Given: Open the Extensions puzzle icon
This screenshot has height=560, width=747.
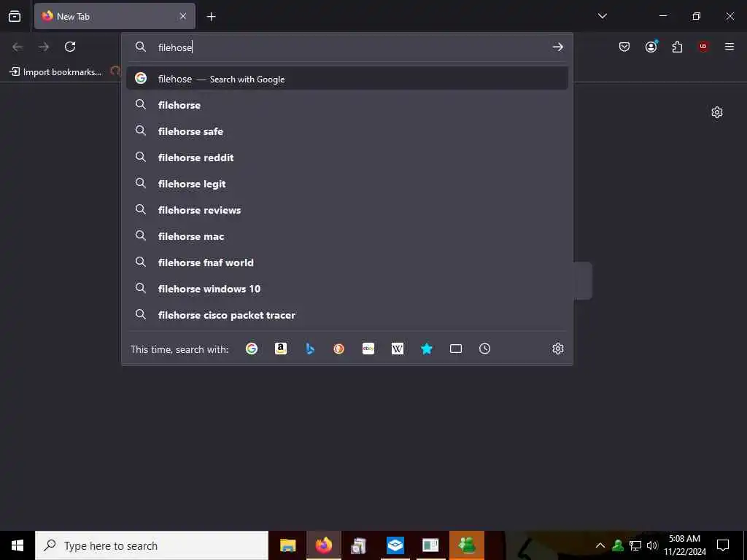Looking at the screenshot, I should point(677,47).
